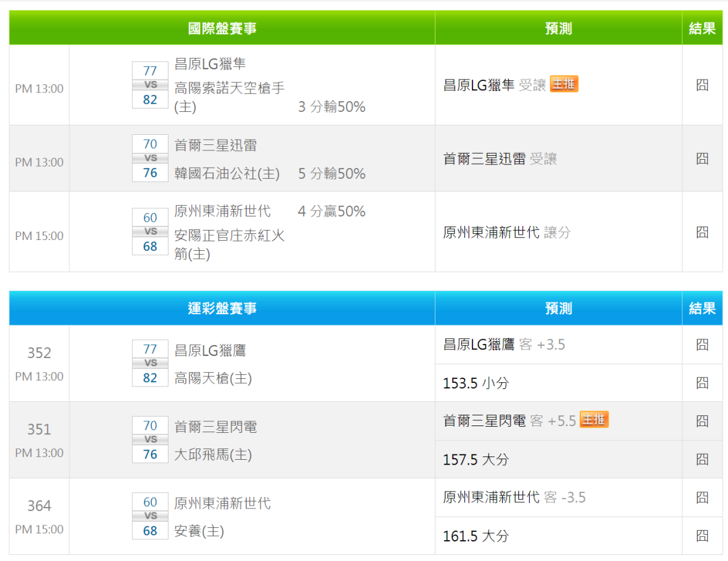Click the result icon for 昌原LG獵隼 受讓 prediction
This screenshot has height=561, width=728.
coord(702,85)
